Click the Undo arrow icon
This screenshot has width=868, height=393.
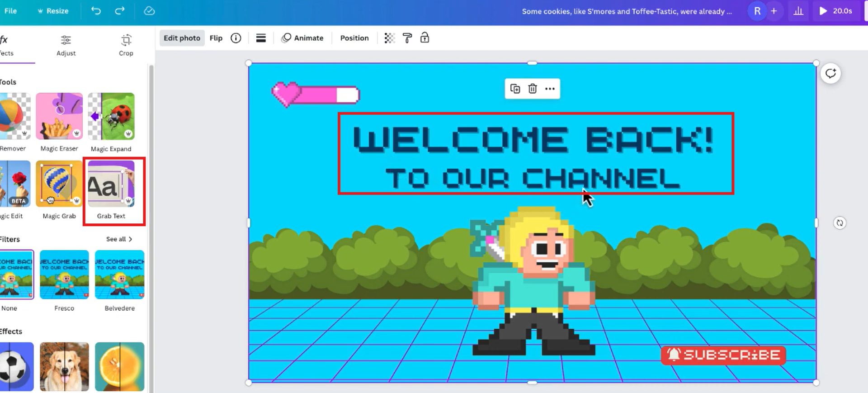[x=96, y=11]
